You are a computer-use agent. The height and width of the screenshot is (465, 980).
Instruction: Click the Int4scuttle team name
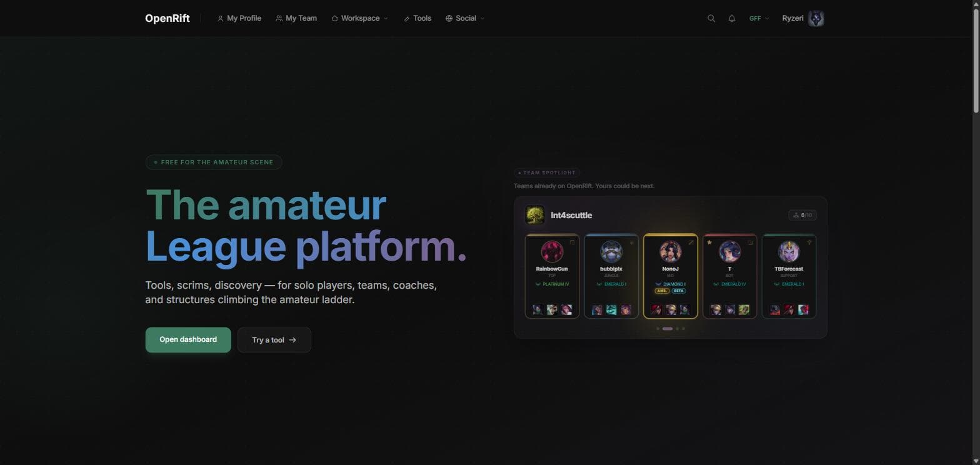click(x=571, y=215)
